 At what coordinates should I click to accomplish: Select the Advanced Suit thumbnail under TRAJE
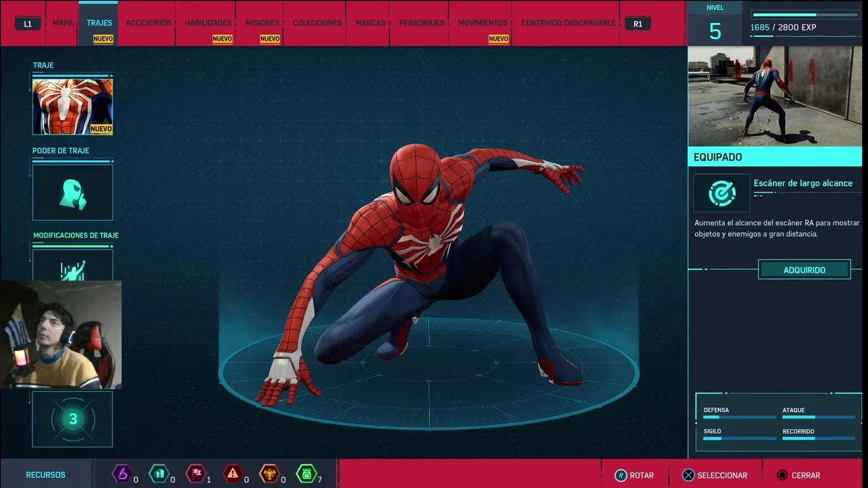pos(73,106)
